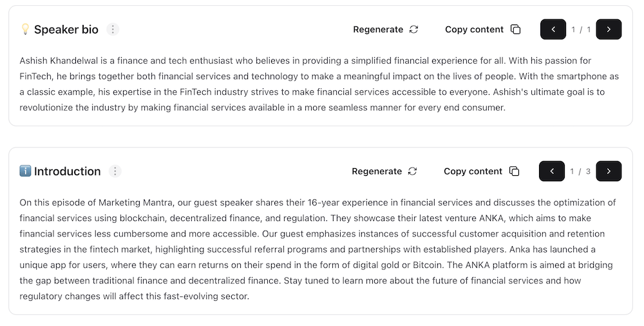
Task: Click the lightbulb icon beside Speaker bio
Action: pyautogui.click(x=25, y=30)
